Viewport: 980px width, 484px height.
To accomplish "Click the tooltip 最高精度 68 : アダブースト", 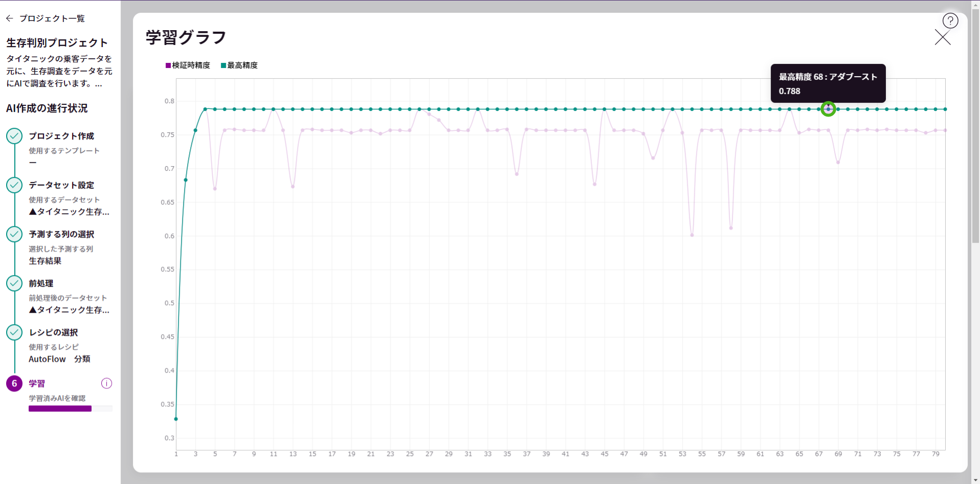I will point(828,77).
